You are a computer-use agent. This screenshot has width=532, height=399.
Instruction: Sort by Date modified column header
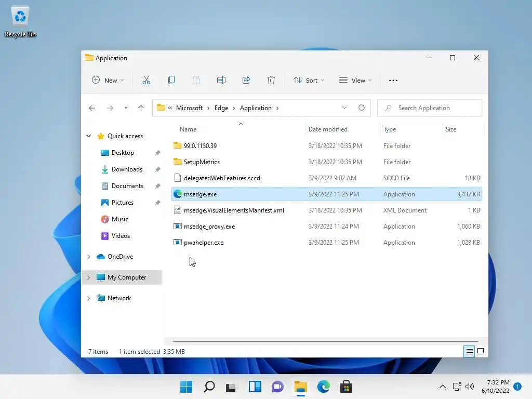point(328,129)
